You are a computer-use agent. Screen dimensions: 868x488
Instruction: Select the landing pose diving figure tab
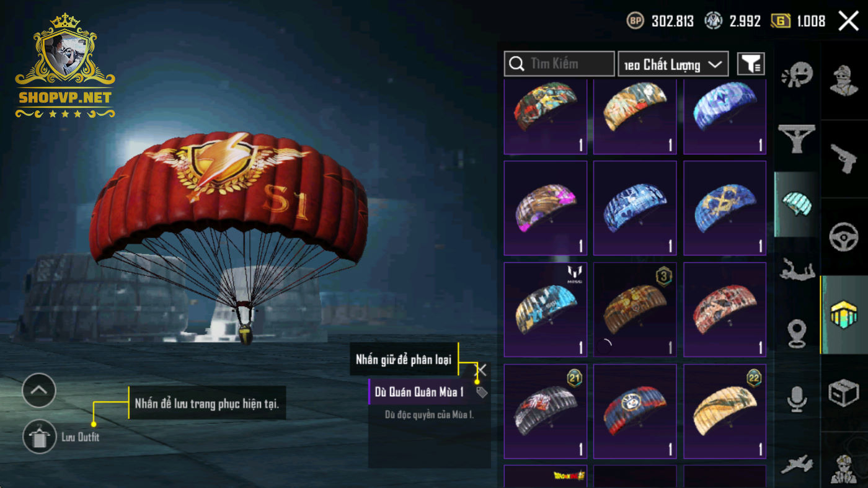[797, 268]
